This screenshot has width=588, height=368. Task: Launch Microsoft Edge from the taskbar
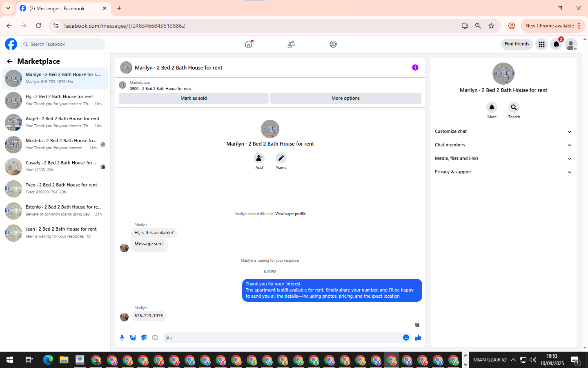click(x=48, y=360)
